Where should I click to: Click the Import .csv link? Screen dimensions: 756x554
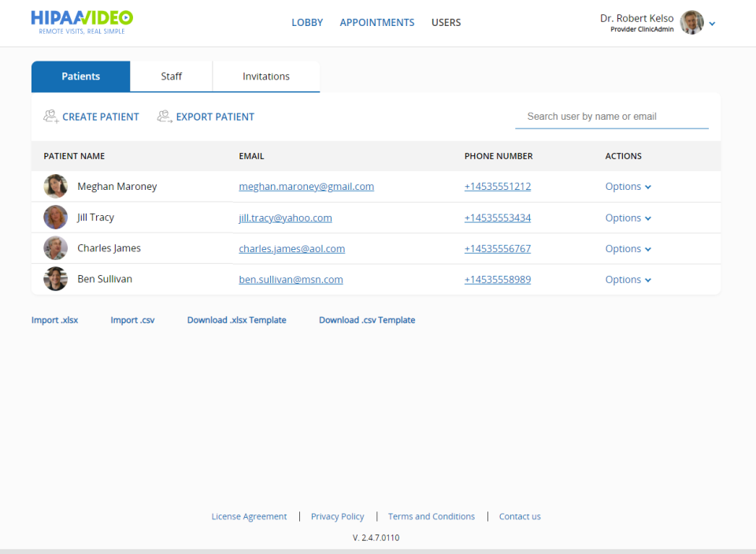[x=132, y=320]
